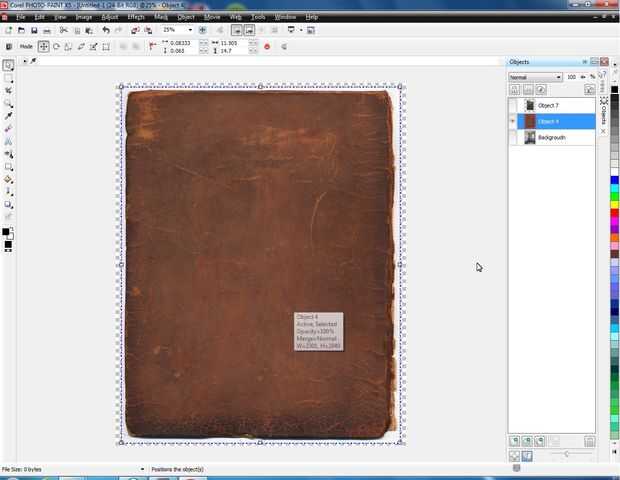This screenshot has height=480, width=620.
Task: Click the Copy icon in toolbar
Action: tap(77, 30)
